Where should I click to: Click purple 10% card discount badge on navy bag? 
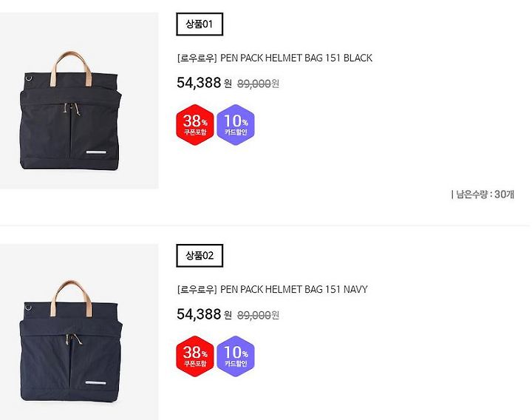click(x=236, y=356)
